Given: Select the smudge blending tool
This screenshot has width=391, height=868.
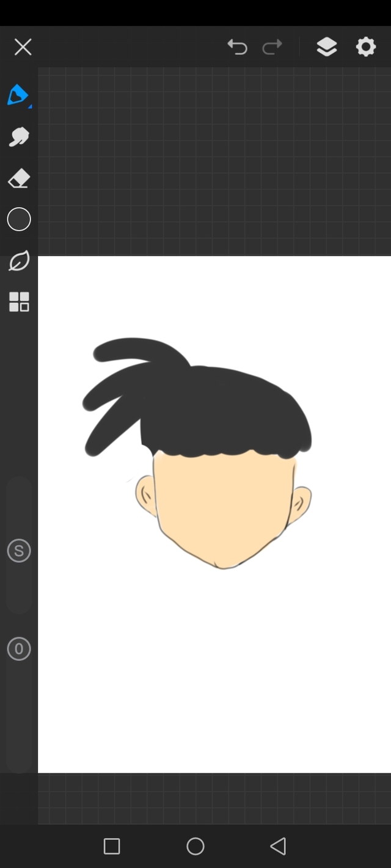Looking at the screenshot, I should coord(19,137).
